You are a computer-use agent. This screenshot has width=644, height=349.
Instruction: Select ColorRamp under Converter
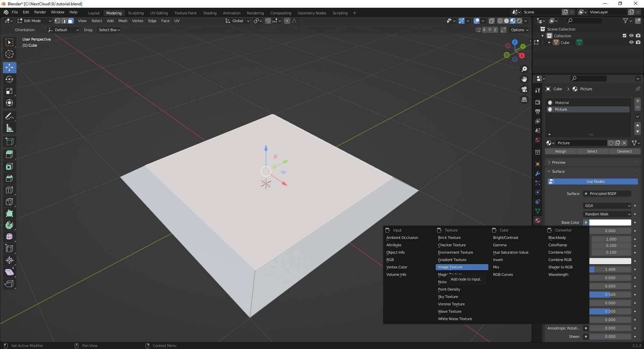[557, 245]
